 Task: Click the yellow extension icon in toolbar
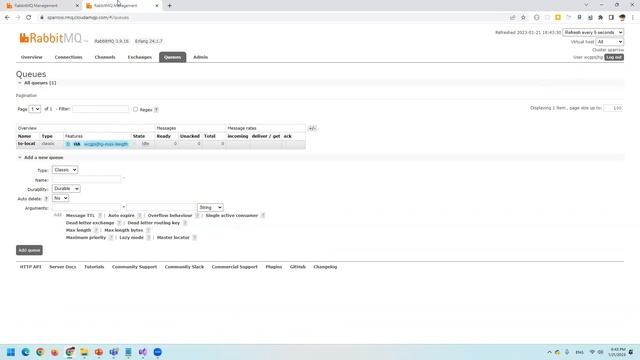(x=558, y=18)
